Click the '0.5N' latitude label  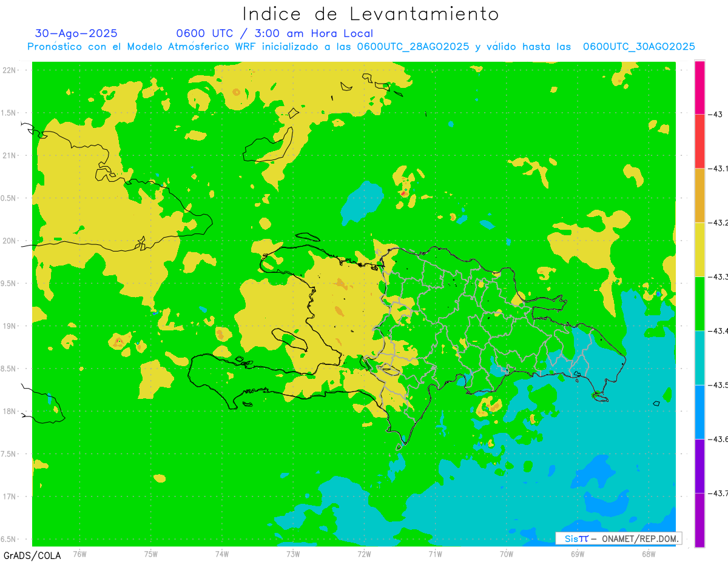pyautogui.click(x=8, y=198)
